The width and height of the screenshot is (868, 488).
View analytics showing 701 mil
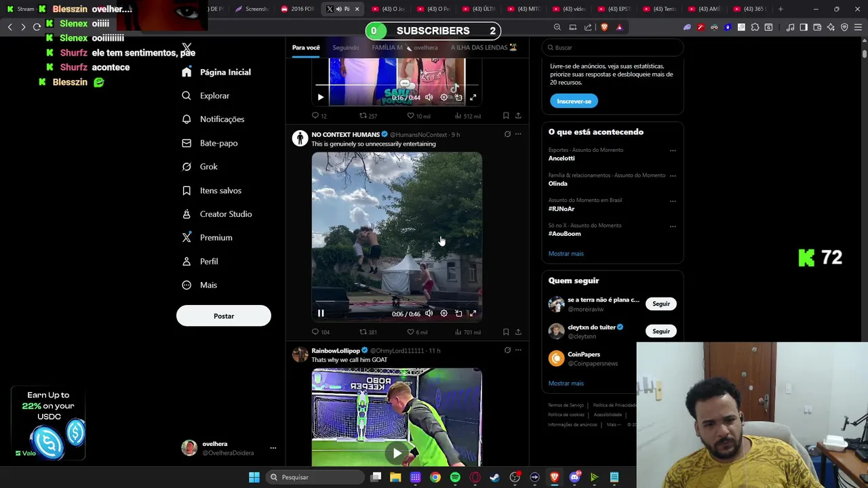[468, 332]
